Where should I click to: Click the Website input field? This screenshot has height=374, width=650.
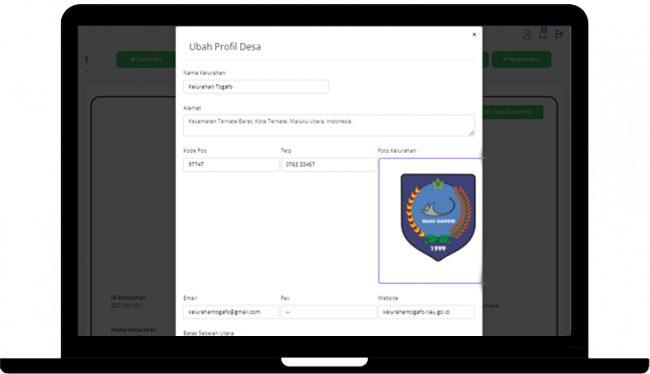[x=426, y=312]
